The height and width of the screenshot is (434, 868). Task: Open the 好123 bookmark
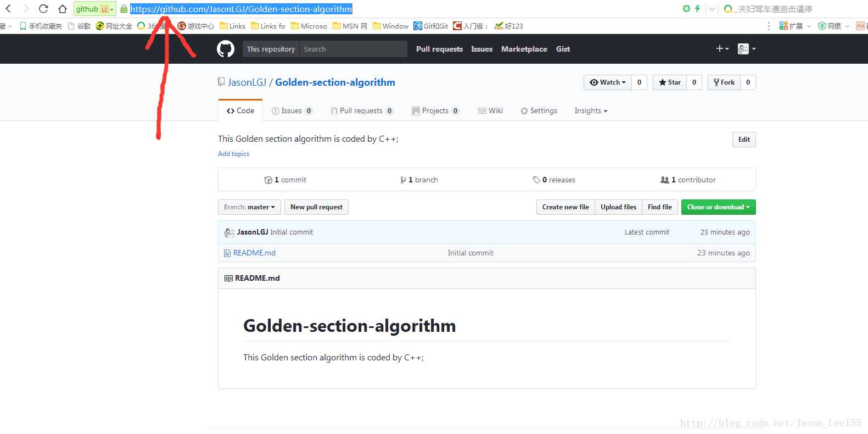[x=508, y=26]
